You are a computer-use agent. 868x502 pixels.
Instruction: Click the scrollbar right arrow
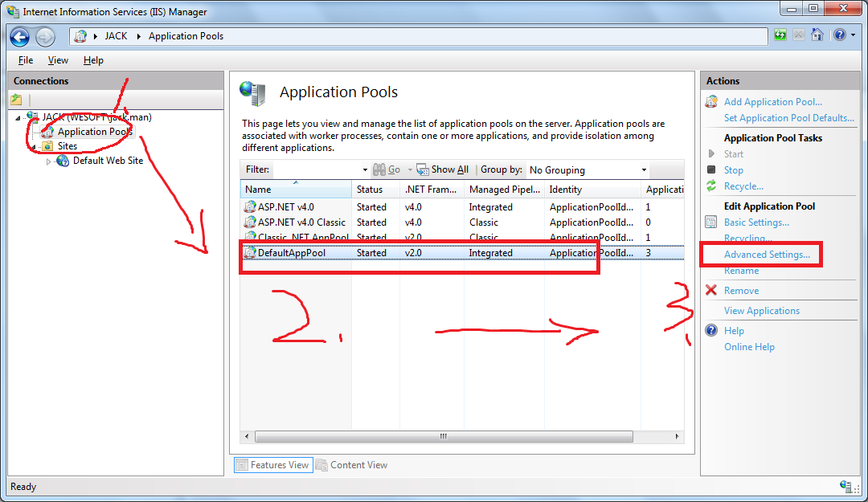pos(677,436)
